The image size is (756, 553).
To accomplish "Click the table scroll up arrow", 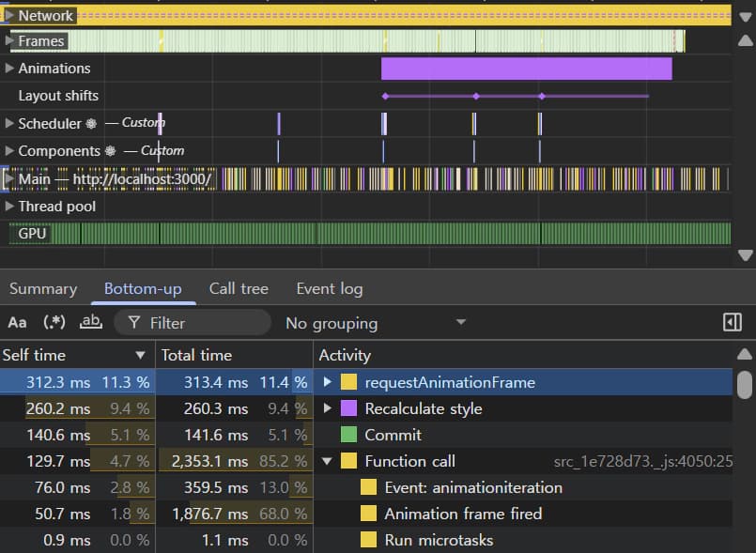I will click(745, 355).
